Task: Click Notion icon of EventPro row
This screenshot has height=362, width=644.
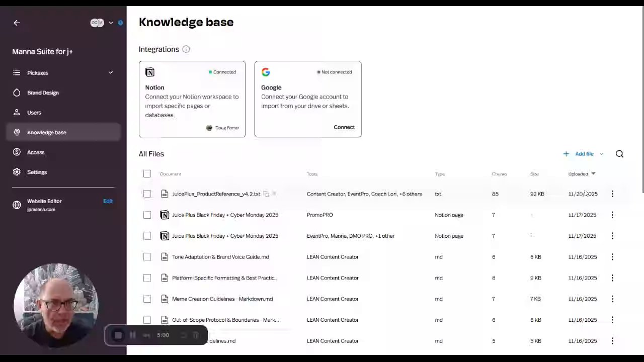Action: pos(165,236)
